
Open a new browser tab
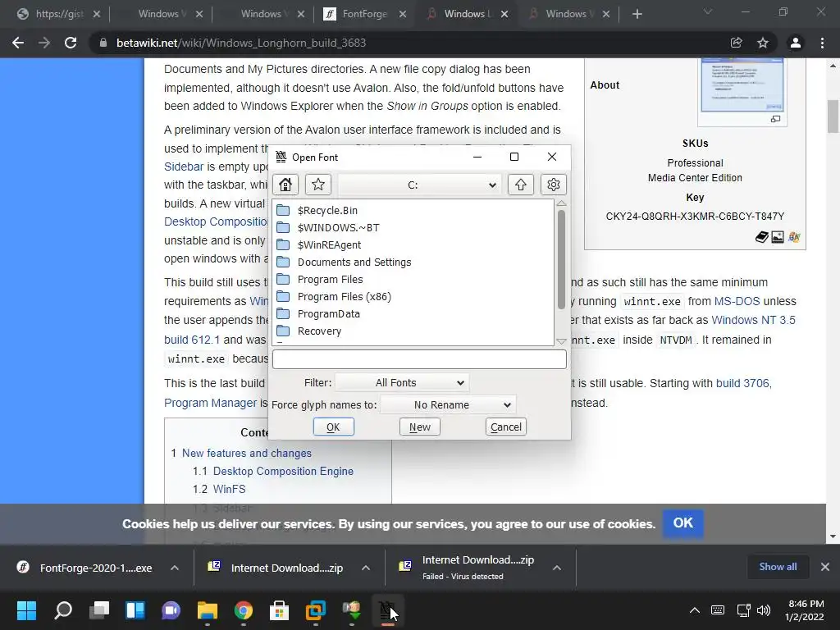click(637, 14)
